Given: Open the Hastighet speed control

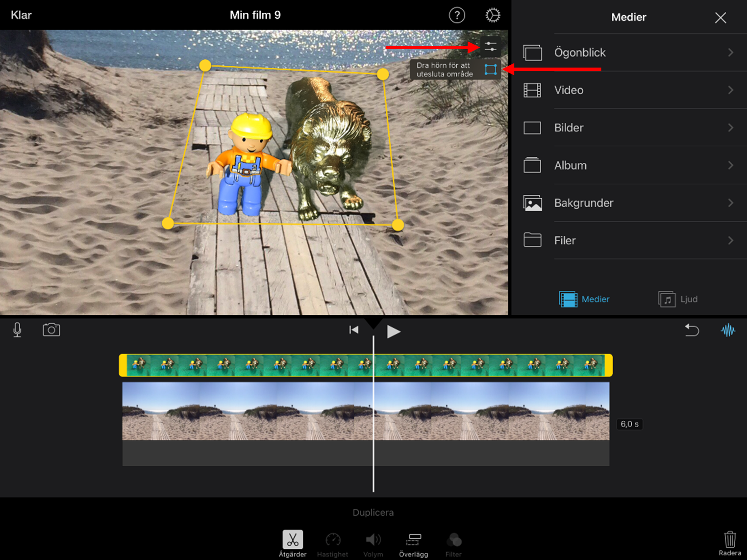Looking at the screenshot, I should coord(332,544).
